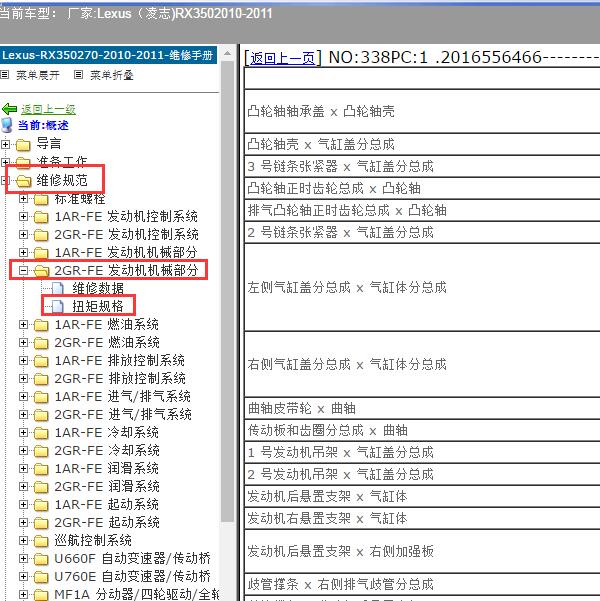Select 巡航控制系统 label

(x=93, y=540)
